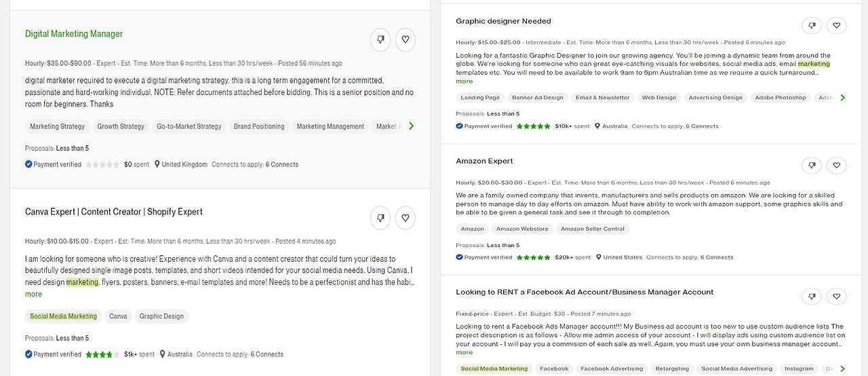Thumbs down the Graphic designer Needed job
This screenshot has height=376, width=868.
[x=812, y=26]
